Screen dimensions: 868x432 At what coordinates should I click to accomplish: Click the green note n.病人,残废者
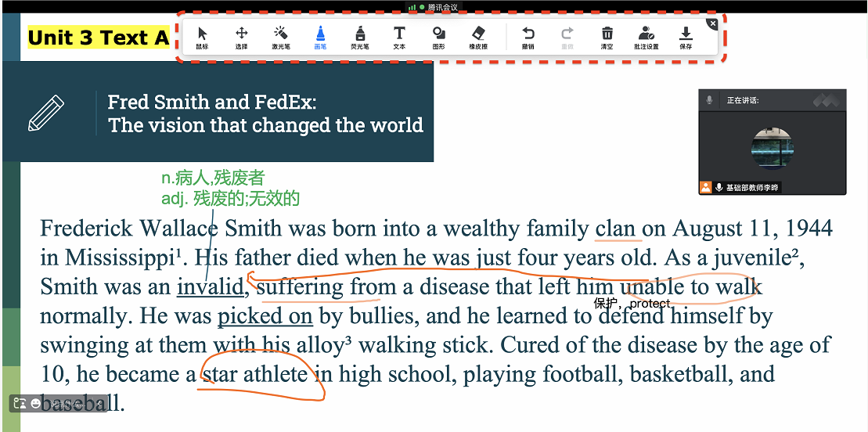coord(213,178)
